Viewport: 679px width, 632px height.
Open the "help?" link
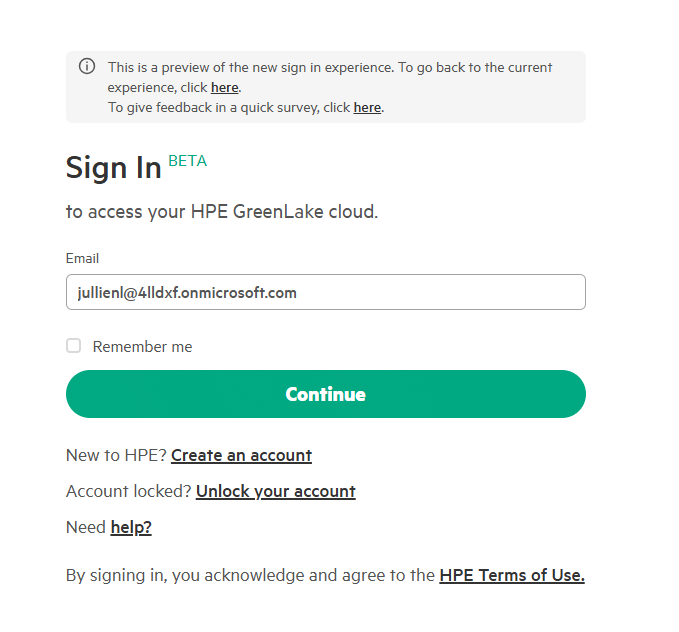[x=131, y=527]
